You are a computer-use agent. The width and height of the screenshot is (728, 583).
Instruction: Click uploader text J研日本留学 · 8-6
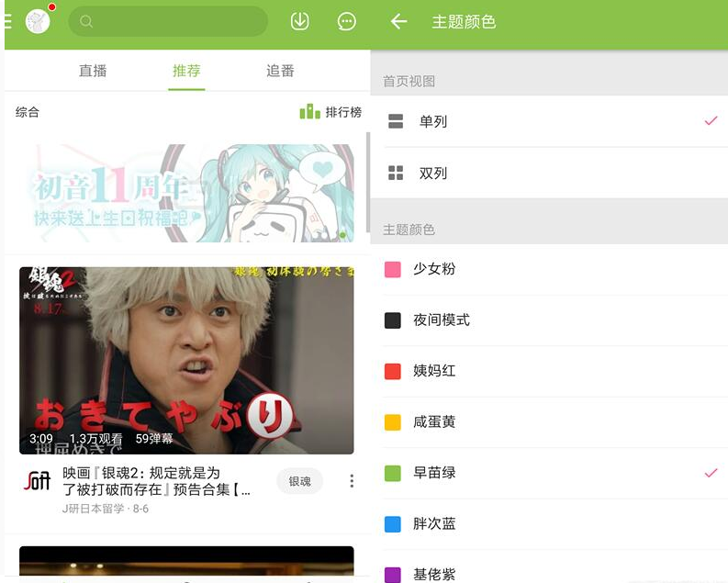106,509
